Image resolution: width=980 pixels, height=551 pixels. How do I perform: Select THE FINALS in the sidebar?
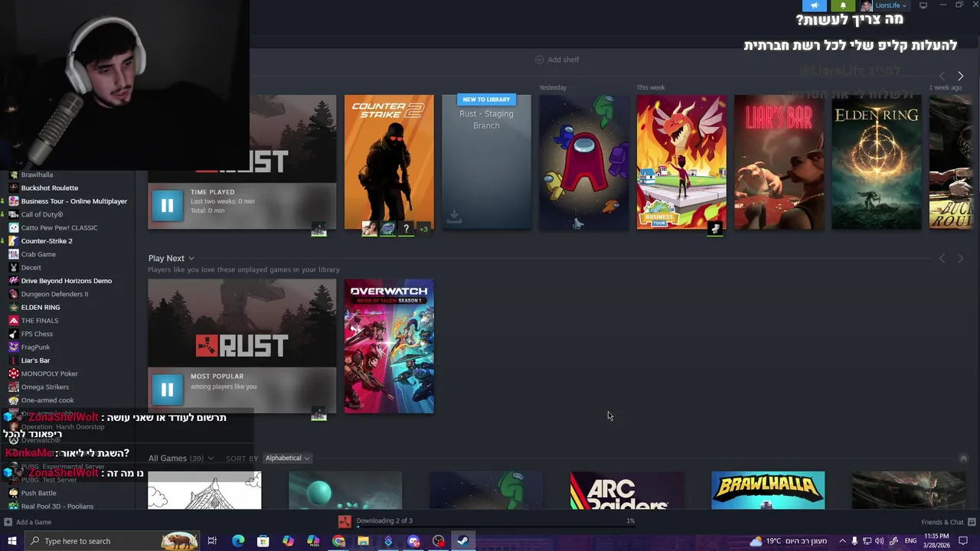(x=40, y=321)
